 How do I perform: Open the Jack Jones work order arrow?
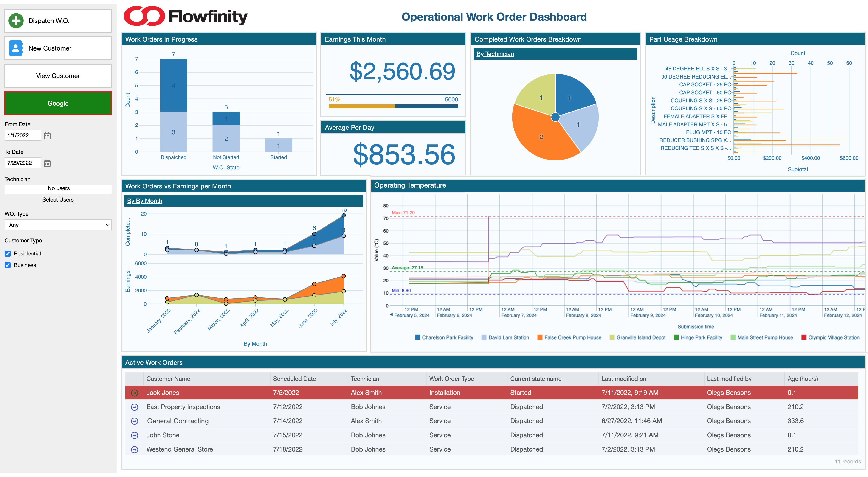[134, 393]
